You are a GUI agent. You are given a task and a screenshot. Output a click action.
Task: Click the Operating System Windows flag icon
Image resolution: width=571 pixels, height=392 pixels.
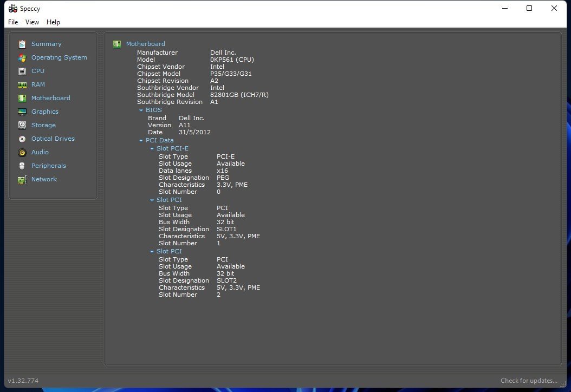(22, 57)
